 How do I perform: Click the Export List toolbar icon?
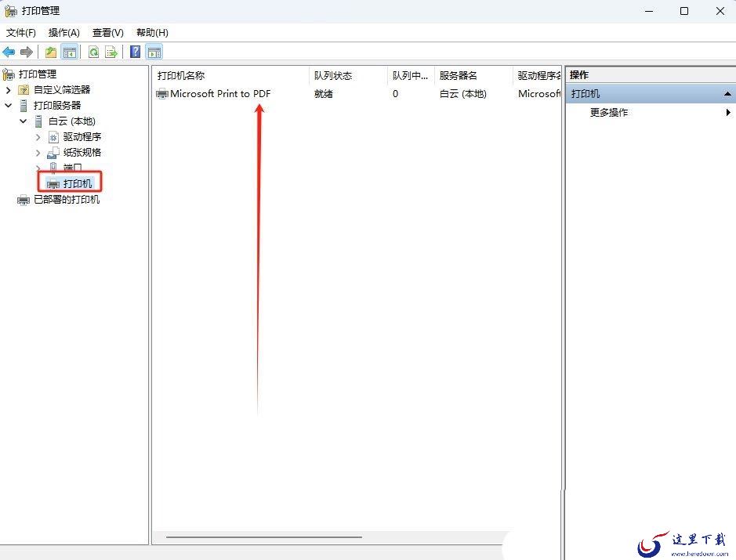pyautogui.click(x=111, y=52)
